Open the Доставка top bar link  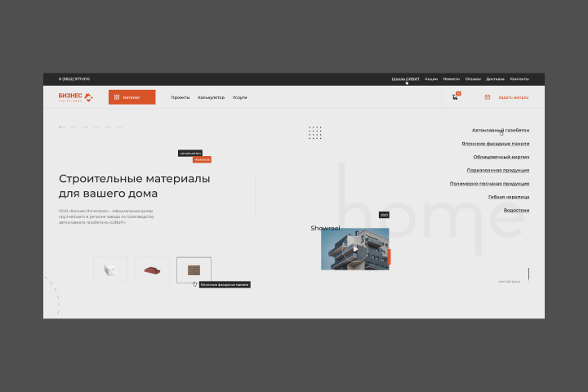tap(495, 79)
